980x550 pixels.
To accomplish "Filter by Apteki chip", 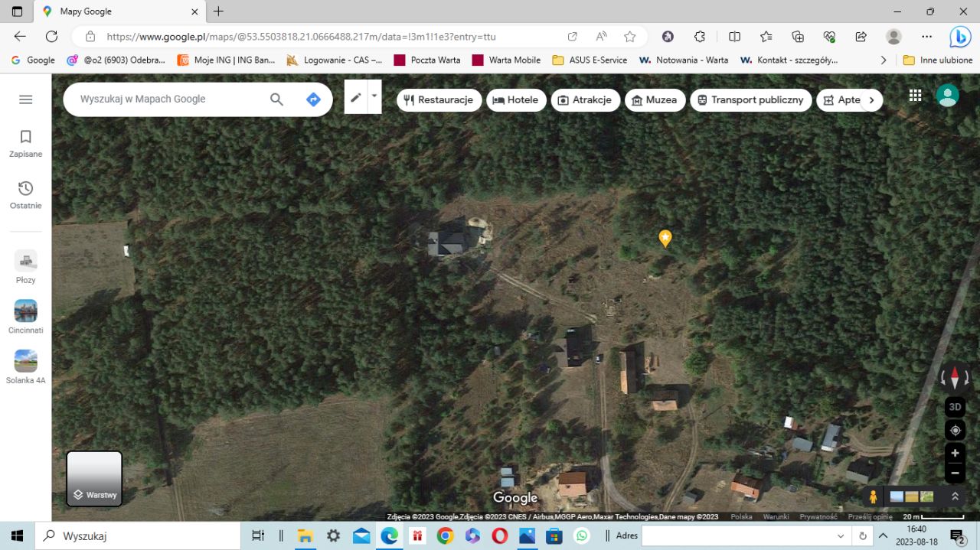I will [x=839, y=100].
